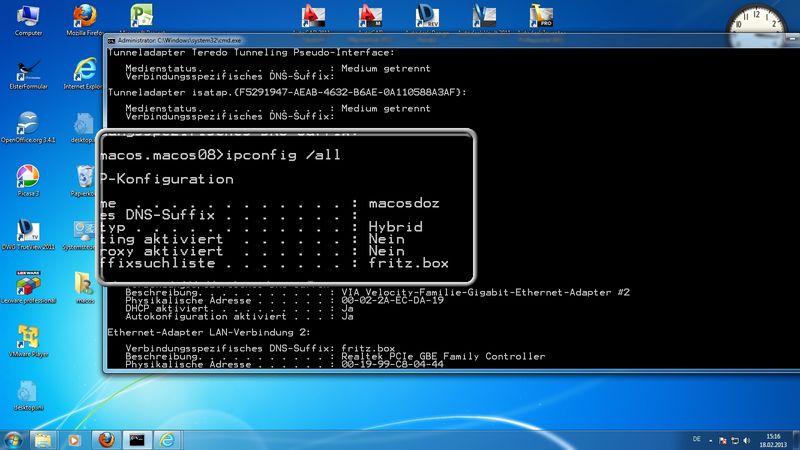Open the Picasa 3 desktop shortcut
The width and height of the screenshot is (800, 450).
tap(28, 178)
